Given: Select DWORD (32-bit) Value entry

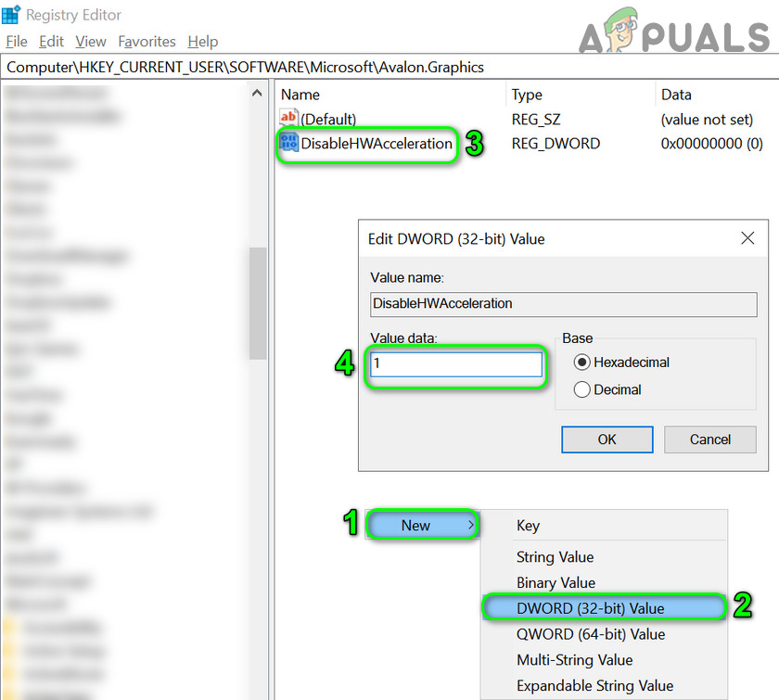Looking at the screenshot, I should tap(603, 608).
